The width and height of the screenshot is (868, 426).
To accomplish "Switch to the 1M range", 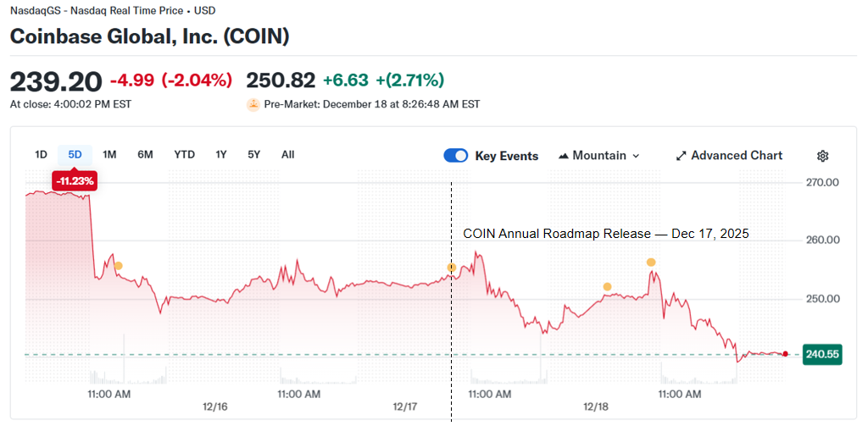I will pos(109,154).
